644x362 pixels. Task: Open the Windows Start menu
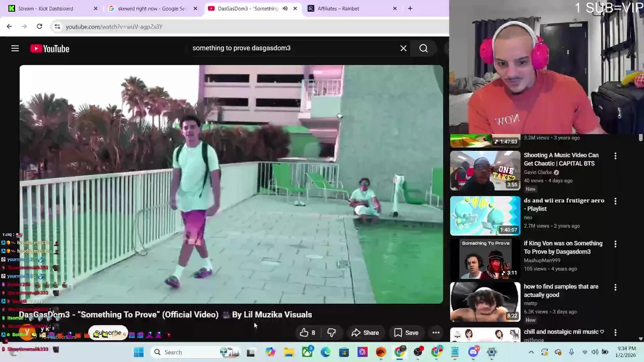pos(138,352)
